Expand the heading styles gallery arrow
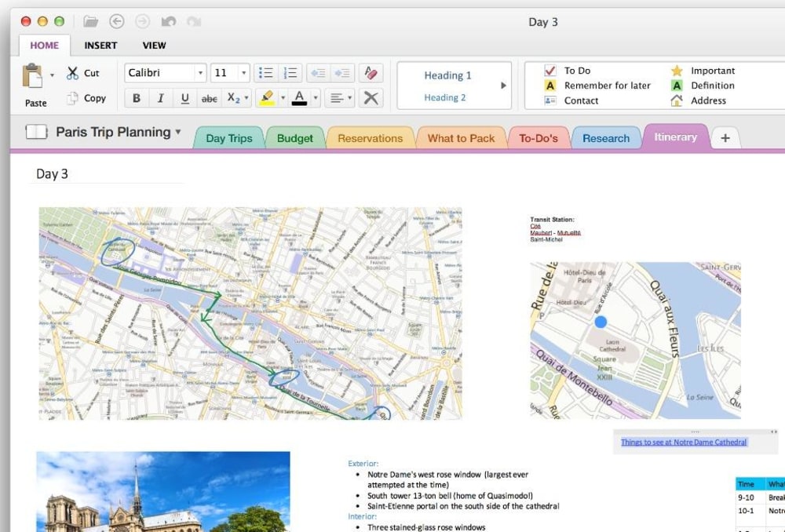The image size is (785, 532). tap(504, 86)
